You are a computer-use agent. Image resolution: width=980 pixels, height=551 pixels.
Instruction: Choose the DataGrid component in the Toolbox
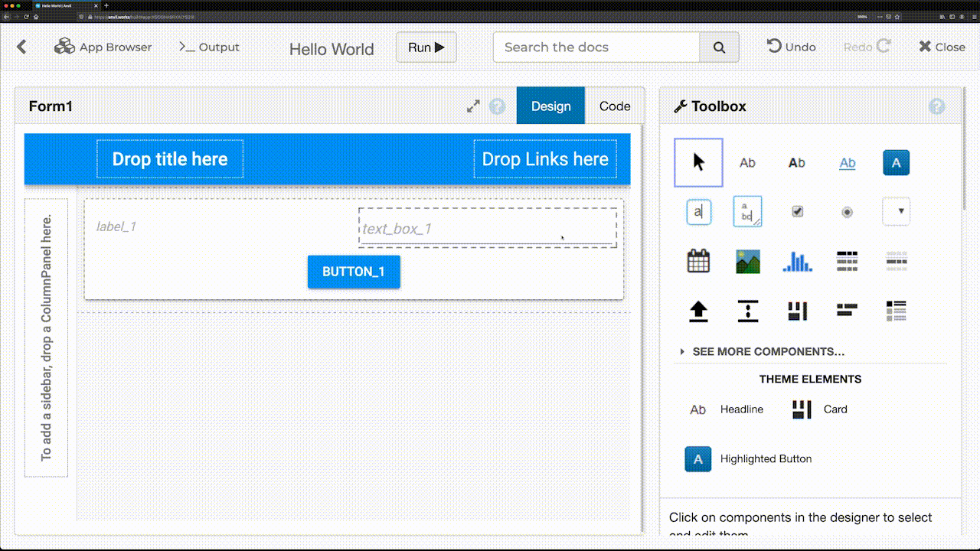point(847,261)
